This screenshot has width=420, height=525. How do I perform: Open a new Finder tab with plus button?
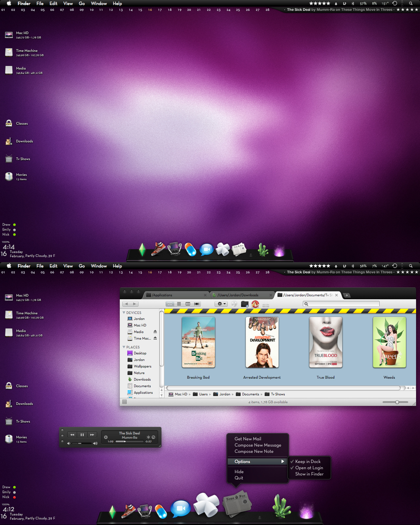346,295
